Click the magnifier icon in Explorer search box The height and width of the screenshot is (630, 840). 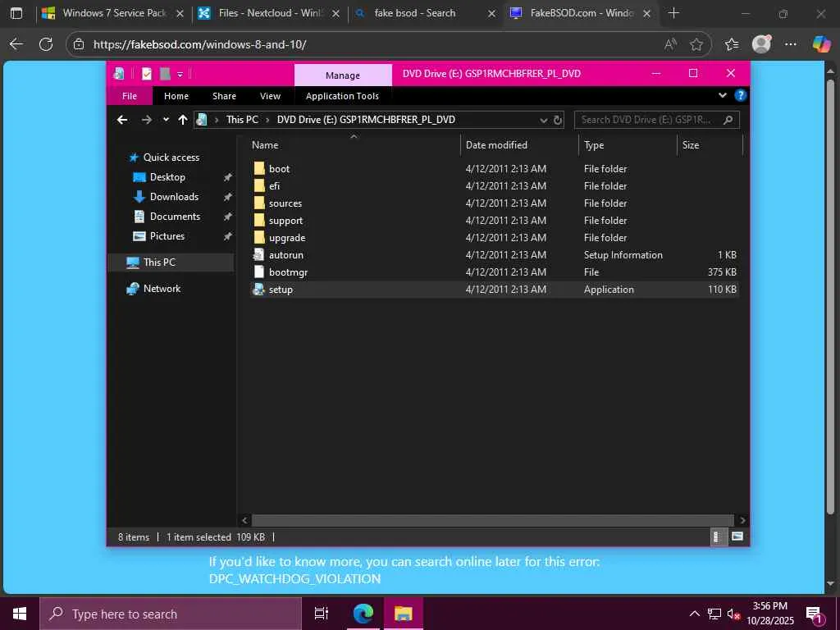(x=728, y=120)
